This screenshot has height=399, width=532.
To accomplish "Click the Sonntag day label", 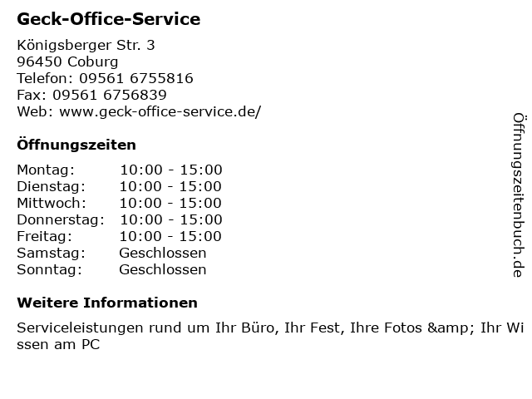I will click(x=50, y=270).
